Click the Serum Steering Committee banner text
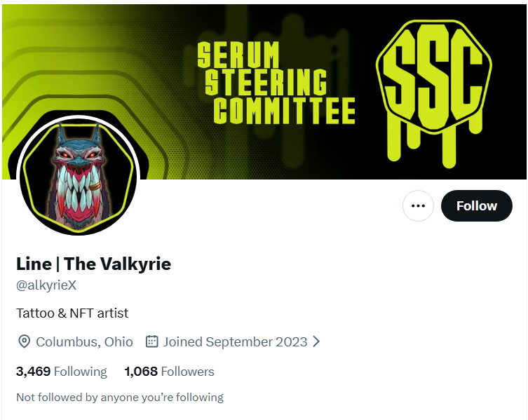This screenshot has width=528, height=420. pyautogui.click(x=276, y=83)
